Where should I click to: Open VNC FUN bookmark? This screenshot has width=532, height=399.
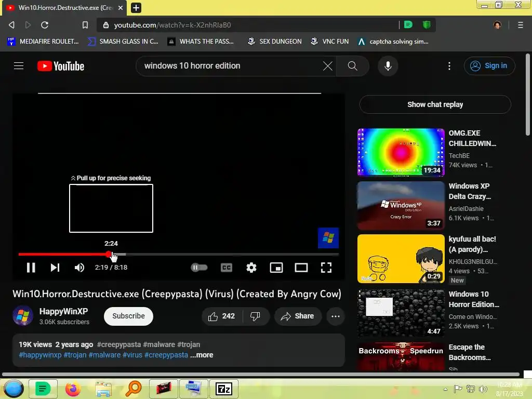point(330,42)
